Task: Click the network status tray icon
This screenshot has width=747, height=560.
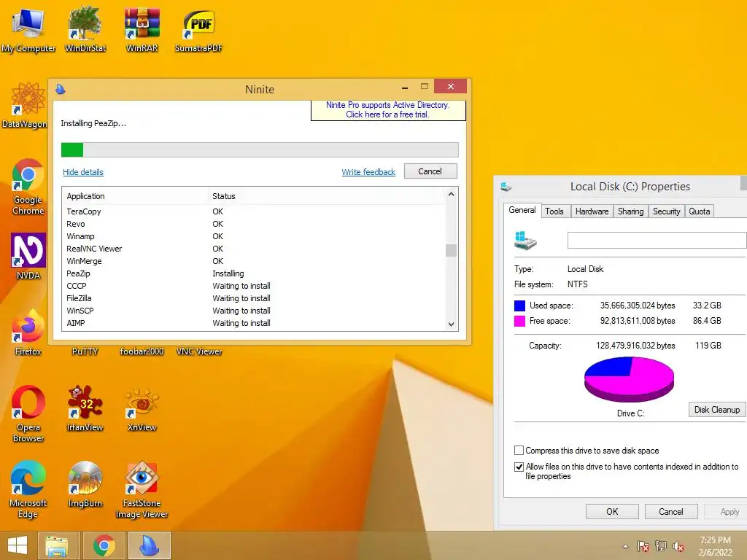Action: 661,546
